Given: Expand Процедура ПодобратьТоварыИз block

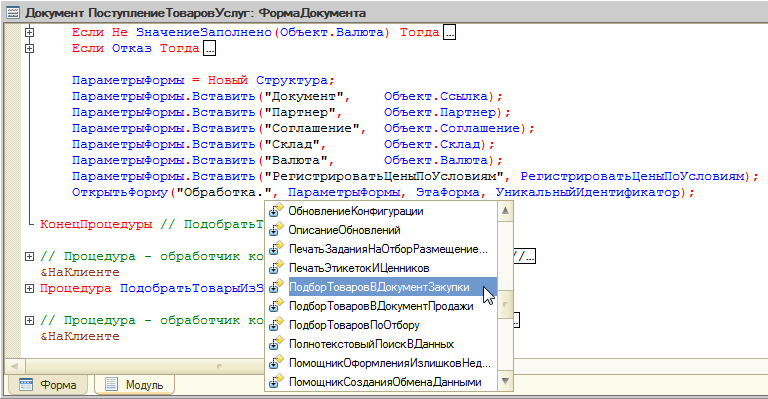Looking at the screenshot, I should tap(29, 288).
